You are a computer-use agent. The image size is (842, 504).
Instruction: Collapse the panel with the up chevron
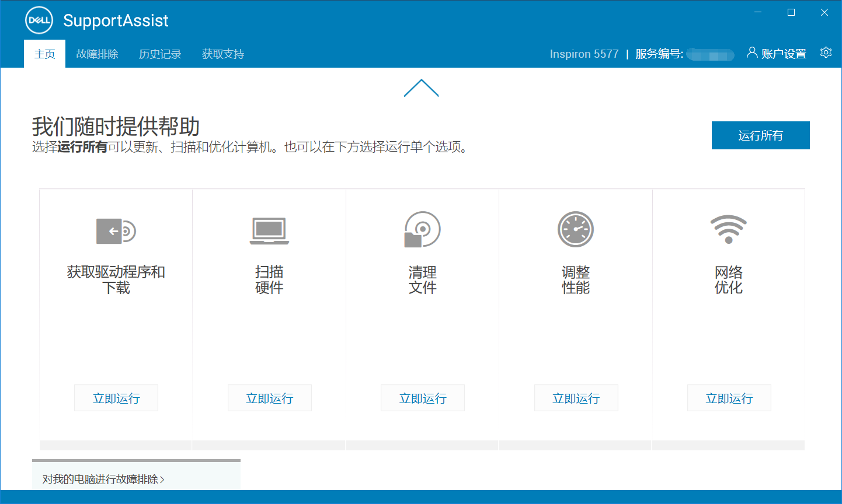pos(421,88)
